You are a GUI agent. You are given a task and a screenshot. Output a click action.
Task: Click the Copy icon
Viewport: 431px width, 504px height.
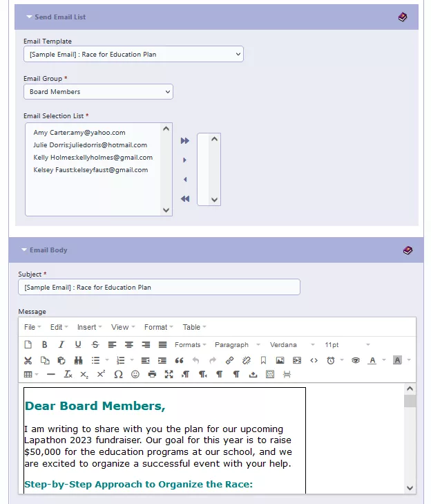(45, 360)
